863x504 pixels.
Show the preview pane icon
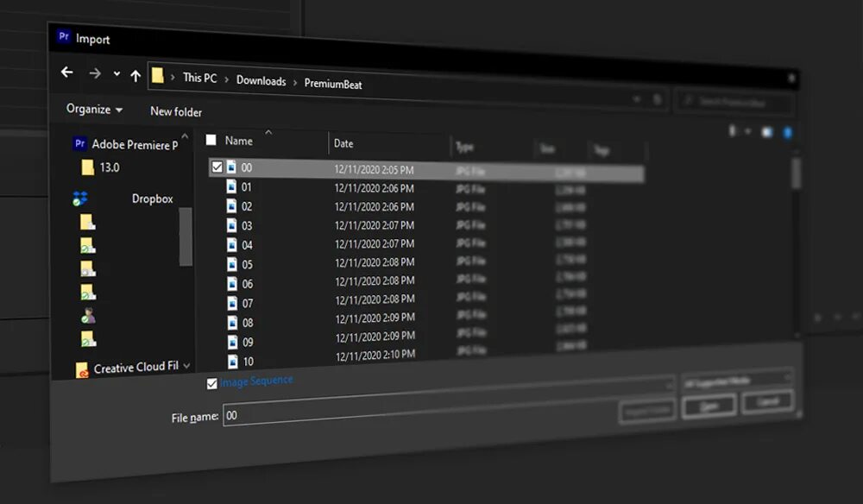[x=766, y=132]
